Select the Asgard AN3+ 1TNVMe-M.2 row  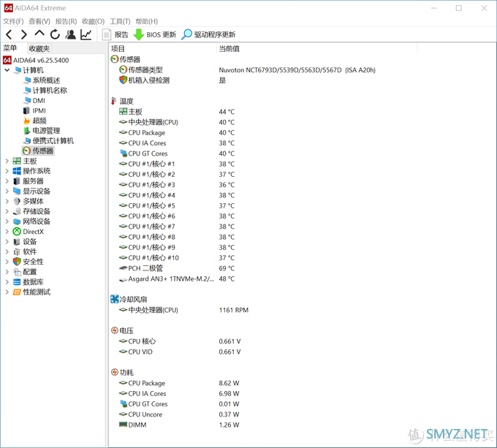pyautogui.click(x=177, y=278)
